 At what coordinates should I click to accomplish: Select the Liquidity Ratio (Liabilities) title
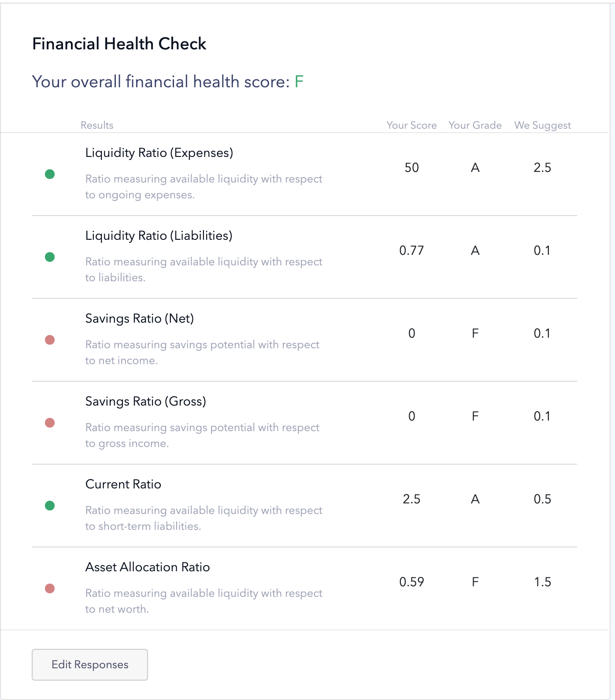point(159,236)
